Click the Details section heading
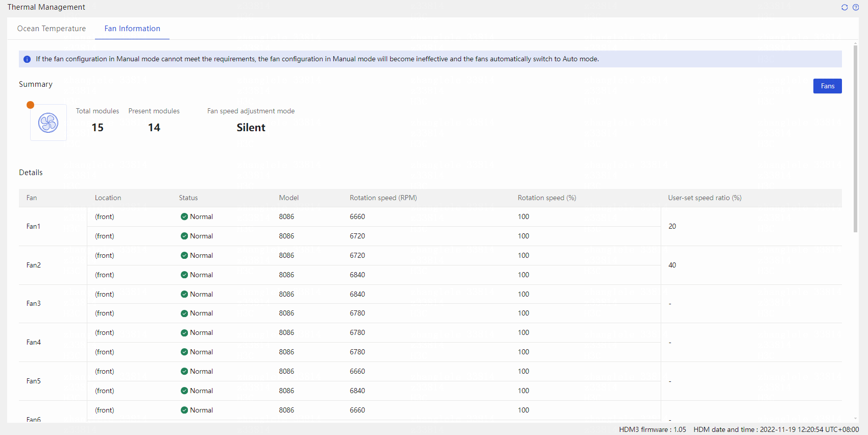 pyautogui.click(x=31, y=173)
